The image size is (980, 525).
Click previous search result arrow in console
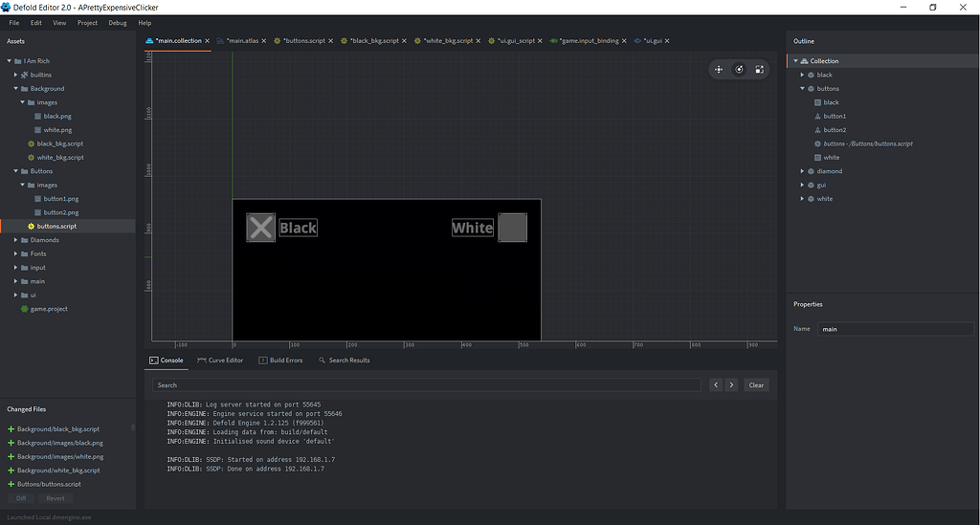tap(716, 384)
